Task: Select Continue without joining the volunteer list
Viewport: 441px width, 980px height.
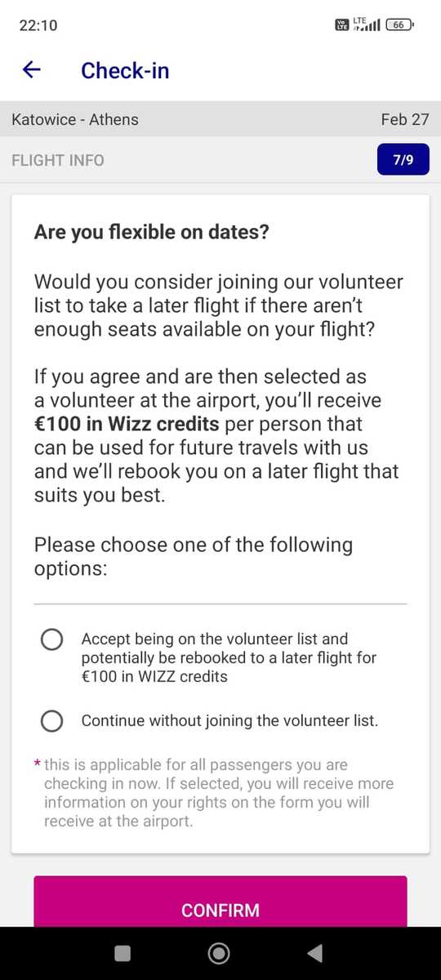Action: pyautogui.click(x=51, y=721)
